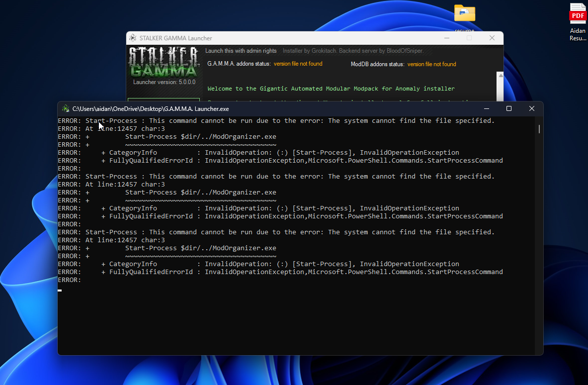Click the STALKER GAMMA logo image

[164, 62]
